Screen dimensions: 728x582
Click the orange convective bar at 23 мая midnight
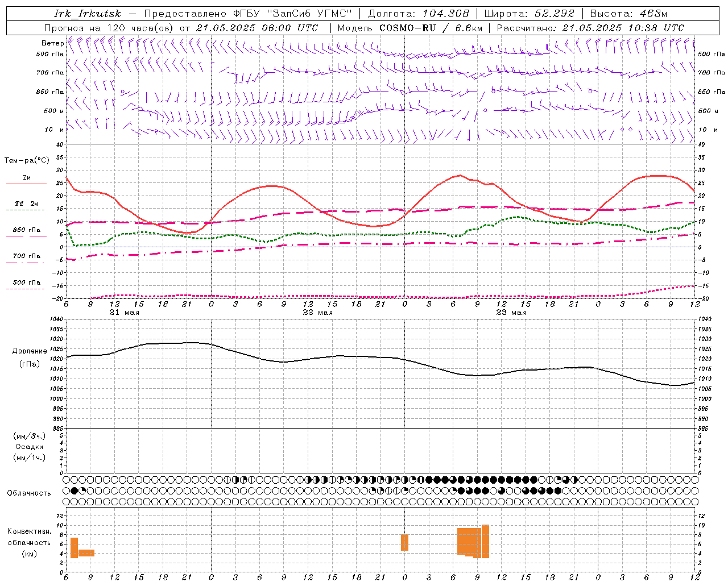404,542
